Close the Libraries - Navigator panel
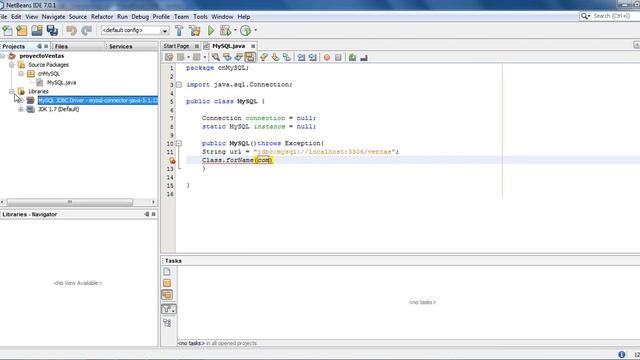640x360 pixels. coord(153,214)
